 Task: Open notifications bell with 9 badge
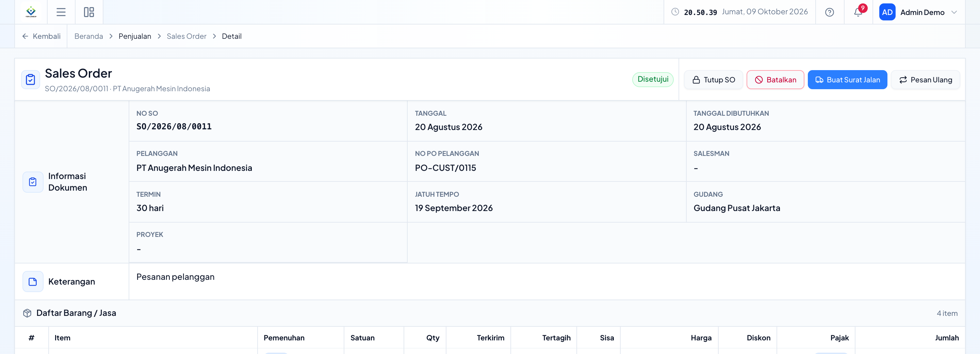858,12
